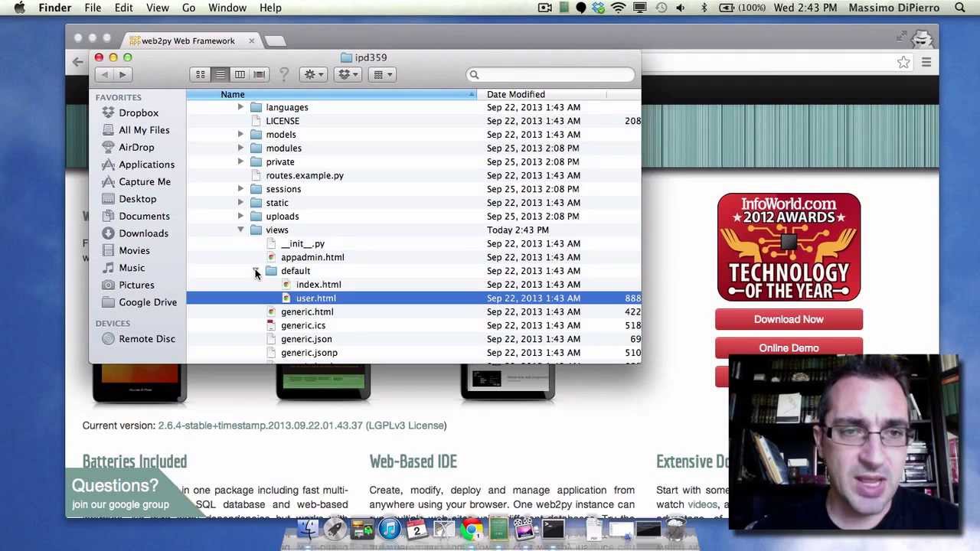Image resolution: width=980 pixels, height=551 pixels.
Task: Open the web2py current version link
Action: (x=302, y=425)
